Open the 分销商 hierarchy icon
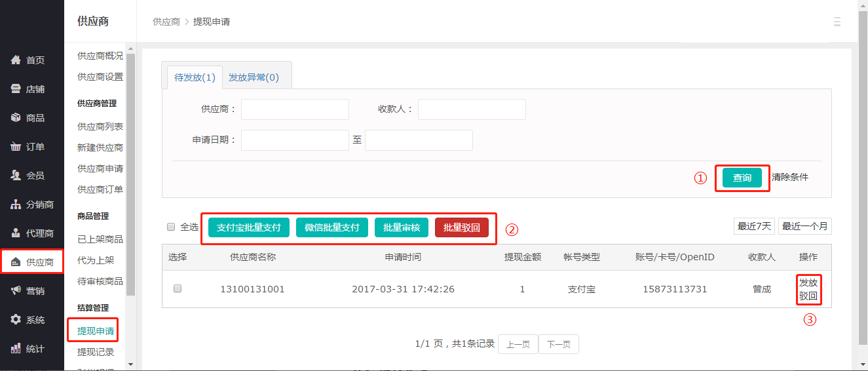 tap(16, 205)
